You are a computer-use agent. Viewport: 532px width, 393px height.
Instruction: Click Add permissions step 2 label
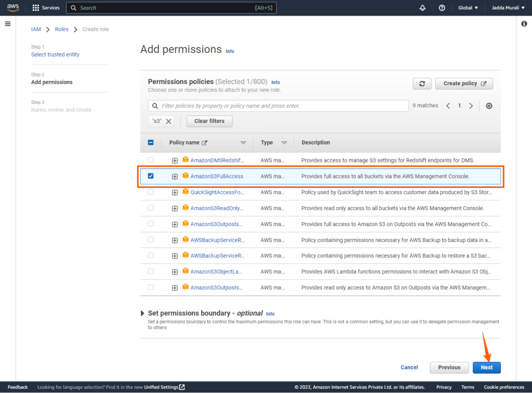click(x=52, y=82)
